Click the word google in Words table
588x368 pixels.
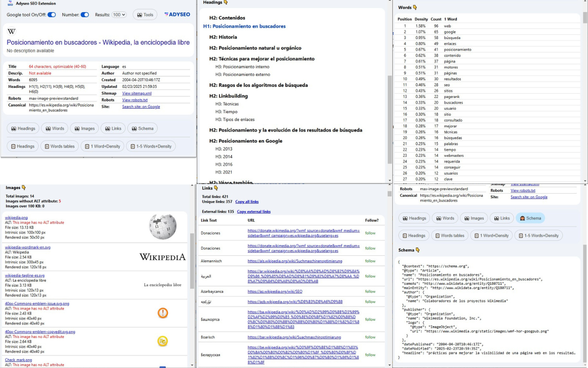click(x=450, y=32)
